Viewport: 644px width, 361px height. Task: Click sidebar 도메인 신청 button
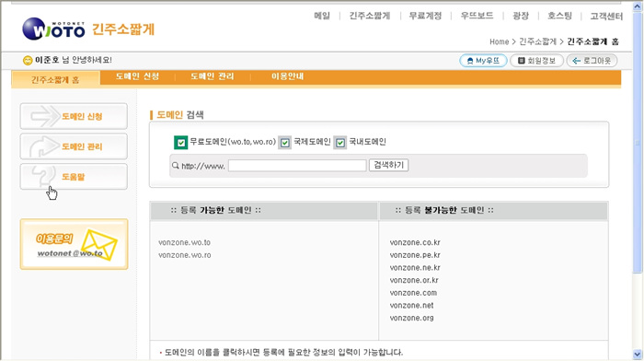pyautogui.click(x=74, y=116)
